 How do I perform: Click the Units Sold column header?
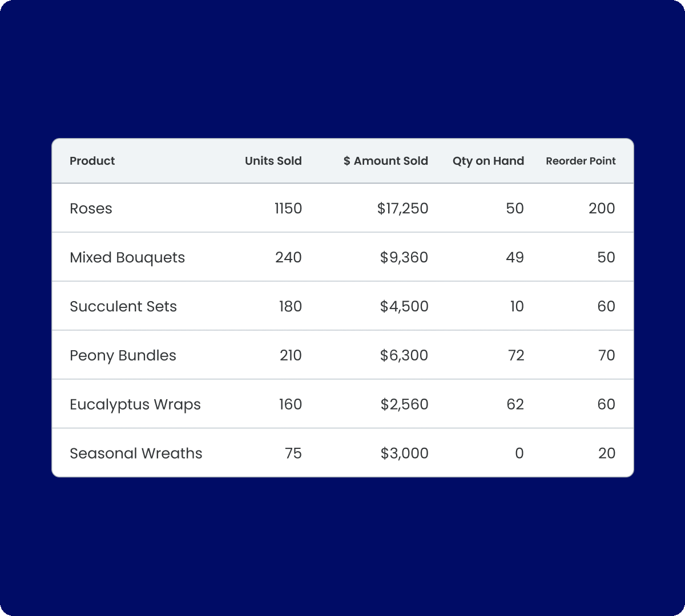click(273, 161)
